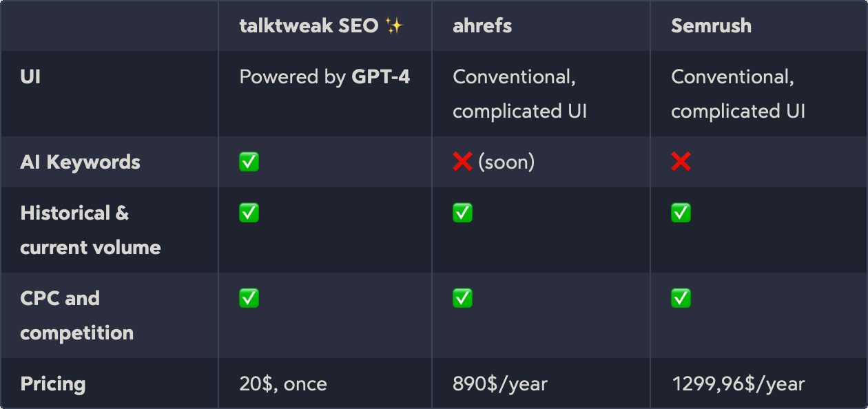Viewport: 868px width, 409px height.
Task: Click the 1299,96$/year price cell
Action: click(738, 384)
